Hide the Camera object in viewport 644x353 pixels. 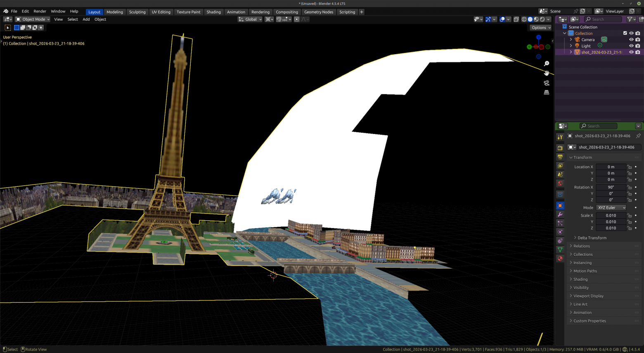click(631, 40)
